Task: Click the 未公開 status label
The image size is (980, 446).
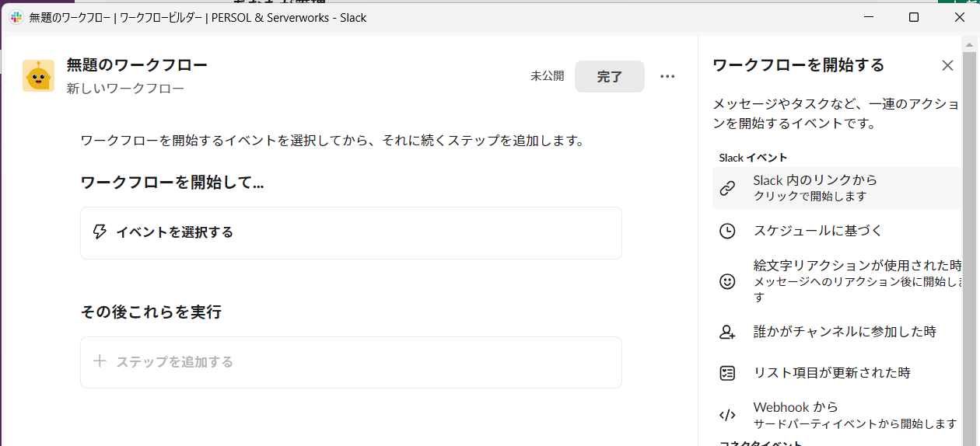Action: [x=548, y=76]
